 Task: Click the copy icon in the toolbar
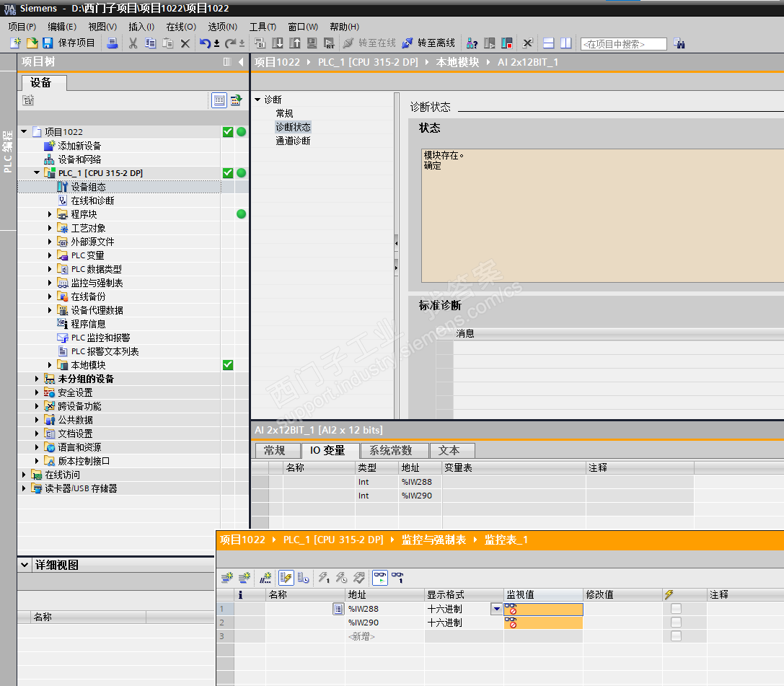150,43
